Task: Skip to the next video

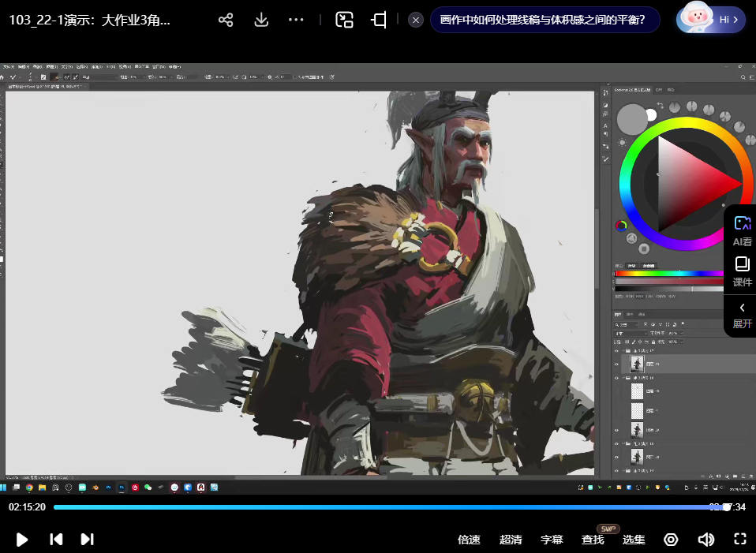Action: tap(88, 540)
